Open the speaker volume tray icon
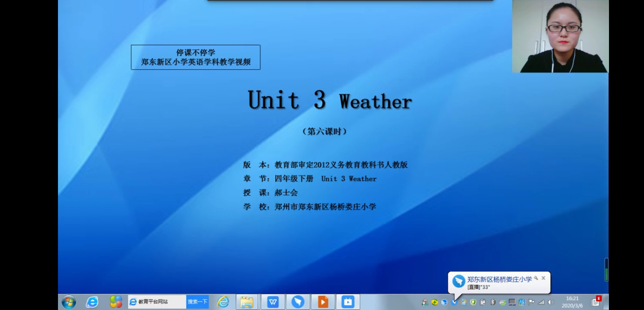 (x=551, y=302)
